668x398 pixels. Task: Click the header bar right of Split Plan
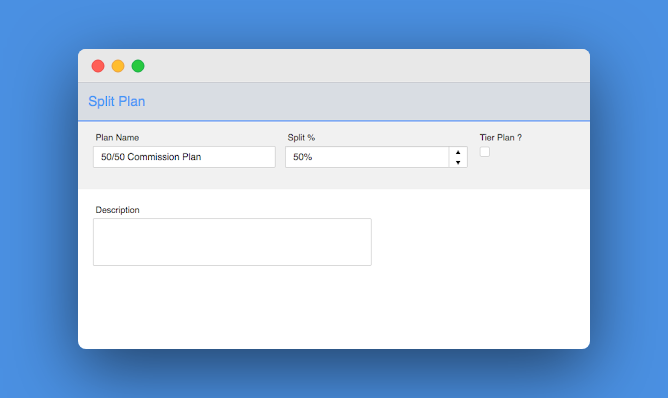(366, 101)
